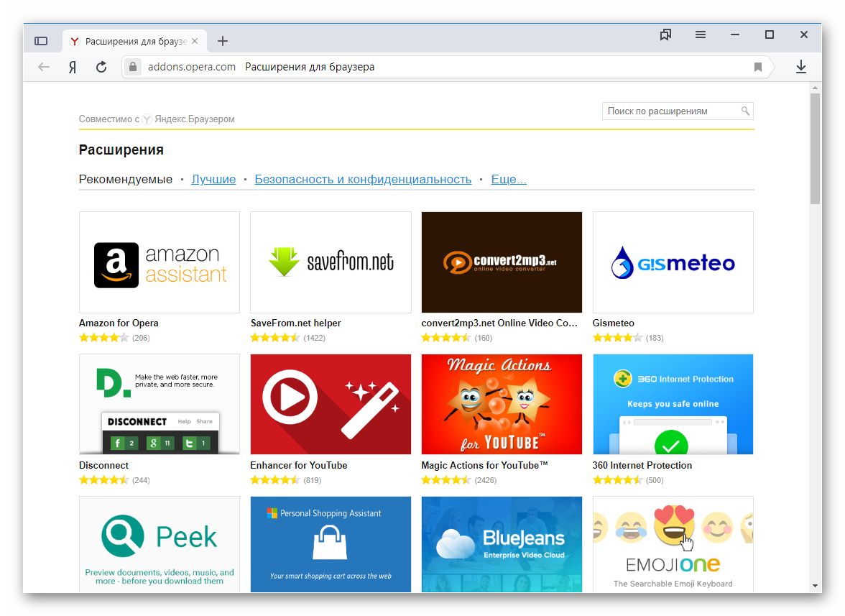Click the Gismeteo star rating
This screenshot has height=616, width=845.
[618, 338]
